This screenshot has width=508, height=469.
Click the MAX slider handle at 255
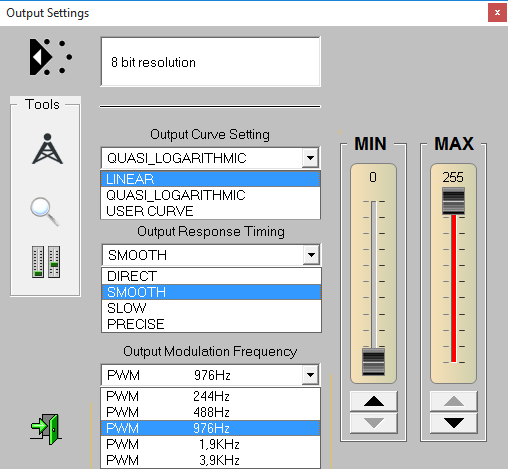coord(453,201)
